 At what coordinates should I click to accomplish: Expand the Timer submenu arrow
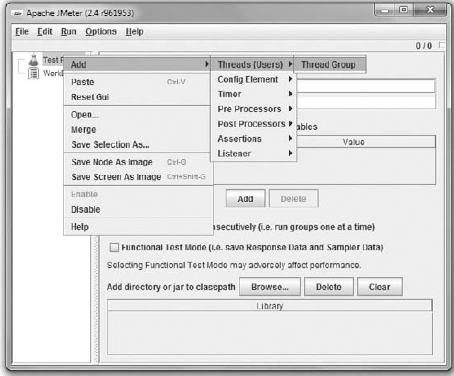290,94
